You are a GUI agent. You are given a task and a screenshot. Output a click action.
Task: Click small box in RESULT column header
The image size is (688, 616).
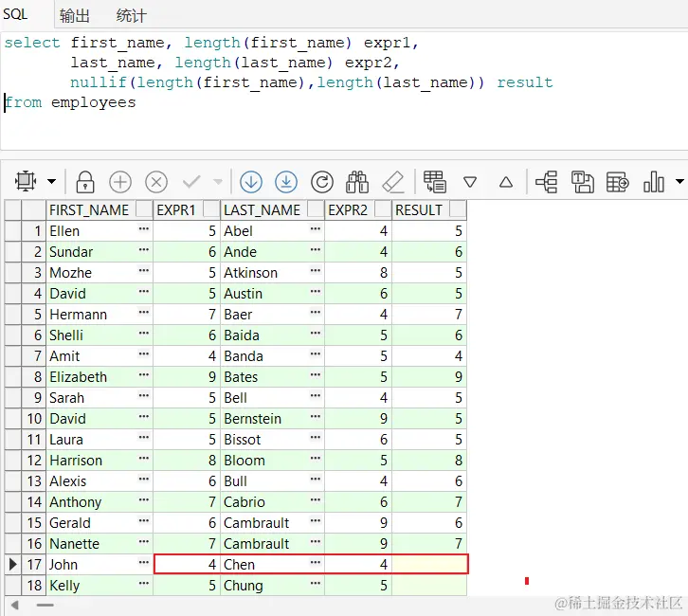tap(458, 208)
